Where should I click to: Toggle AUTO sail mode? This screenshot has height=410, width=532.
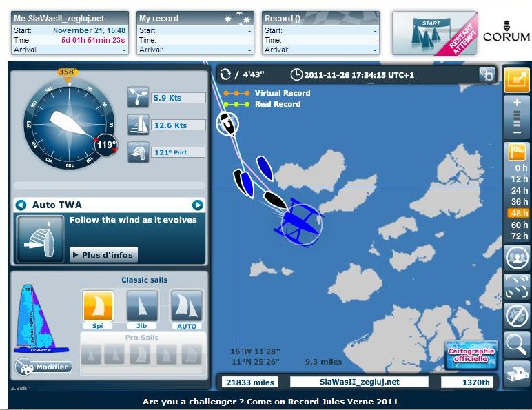click(186, 306)
